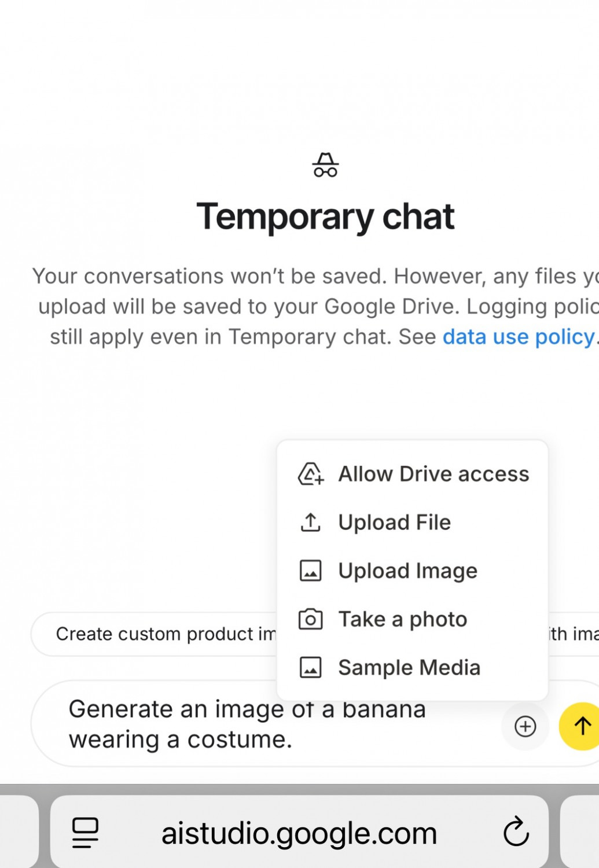Click the image icon beside Sample Media
The image size is (599, 868).
pos(310,668)
